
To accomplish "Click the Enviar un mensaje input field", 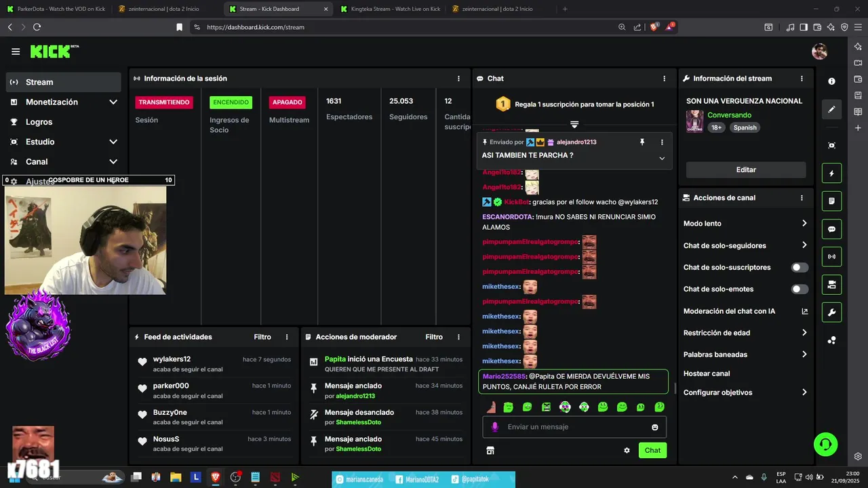I will click(x=575, y=427).
